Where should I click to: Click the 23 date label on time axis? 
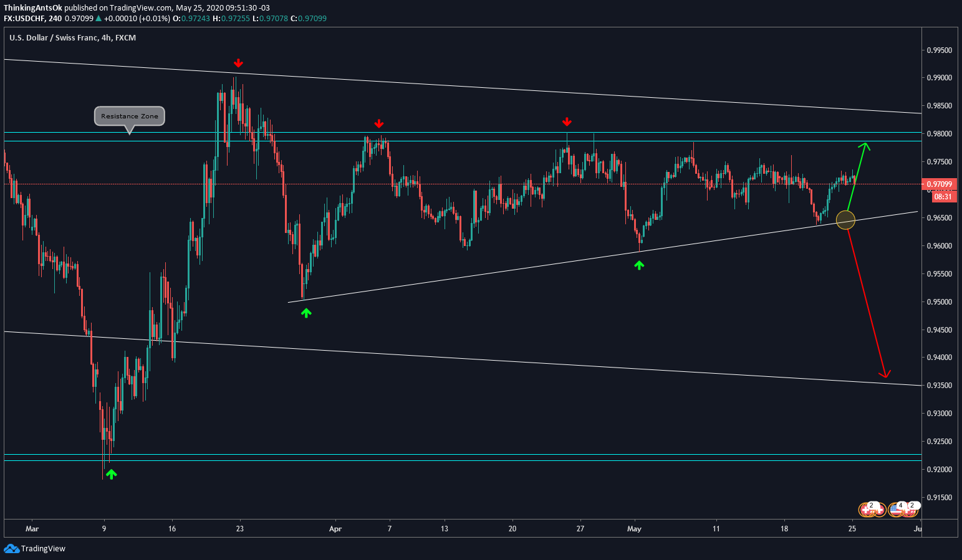tap(240, 529)
